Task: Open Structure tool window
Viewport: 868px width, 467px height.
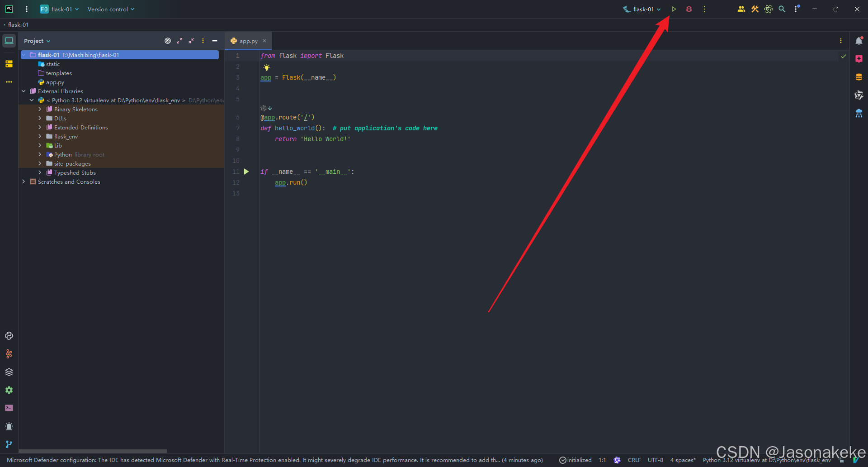Action: (x=9, y=64)
